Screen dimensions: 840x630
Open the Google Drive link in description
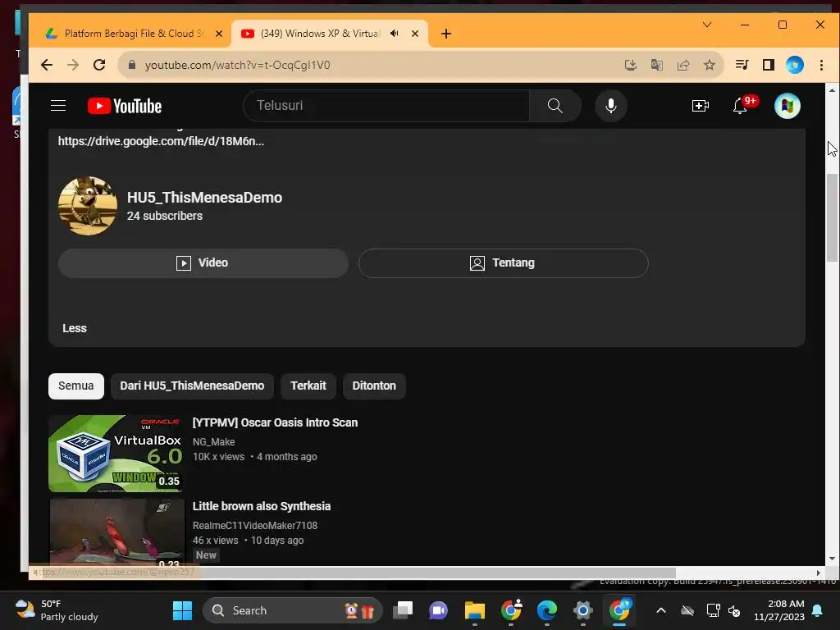point(161,141)
